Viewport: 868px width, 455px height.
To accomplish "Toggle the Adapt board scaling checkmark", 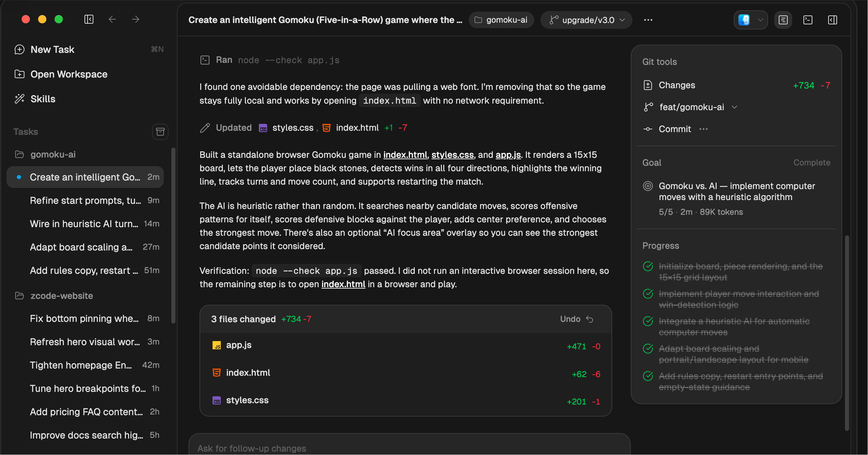I will point(648,349).
